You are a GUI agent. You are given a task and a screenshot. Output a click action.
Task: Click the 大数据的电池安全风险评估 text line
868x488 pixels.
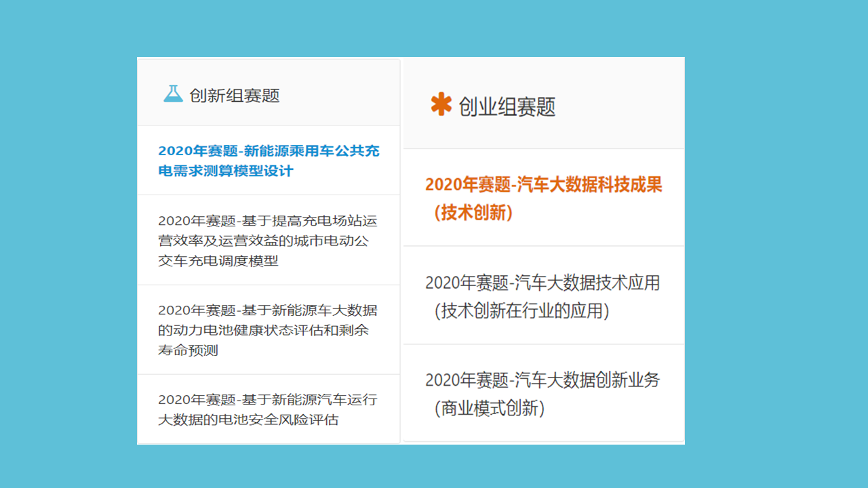(x=248, y=420)
